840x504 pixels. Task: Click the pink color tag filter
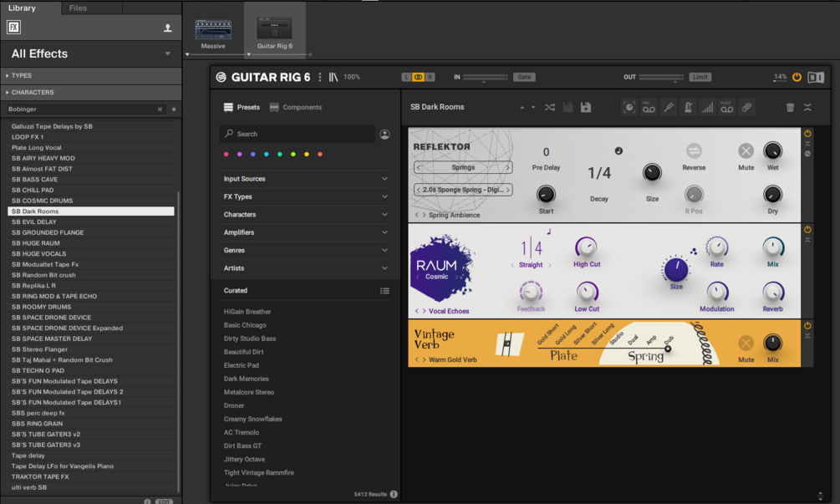226,155
